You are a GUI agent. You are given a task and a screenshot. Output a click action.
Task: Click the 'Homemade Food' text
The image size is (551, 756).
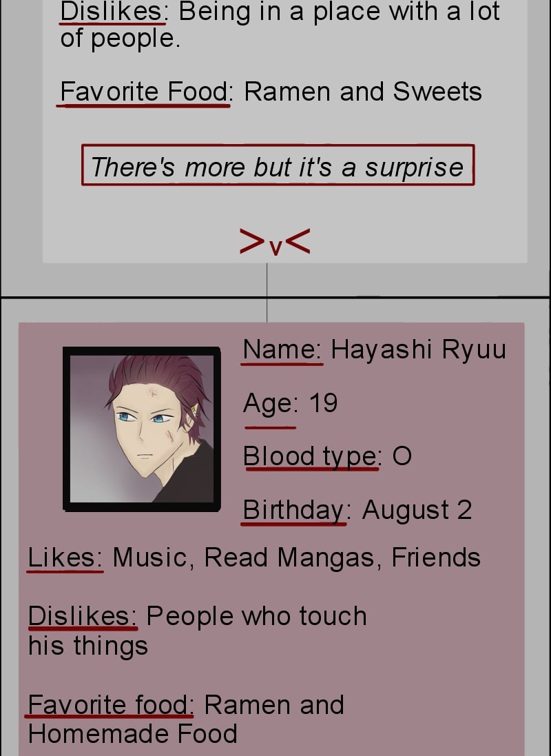[132, 735]
